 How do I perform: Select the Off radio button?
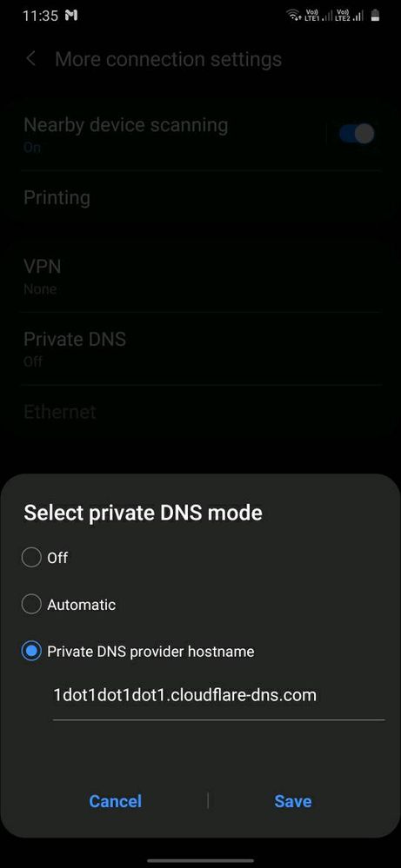point(31,558)
